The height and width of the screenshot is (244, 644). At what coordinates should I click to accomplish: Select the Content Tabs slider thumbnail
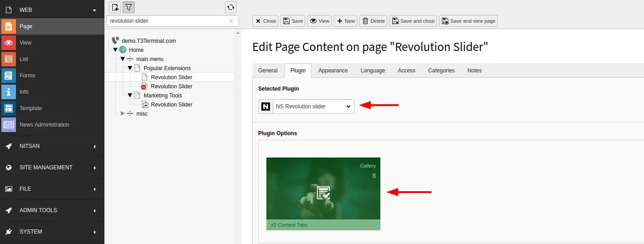(323, 194)
